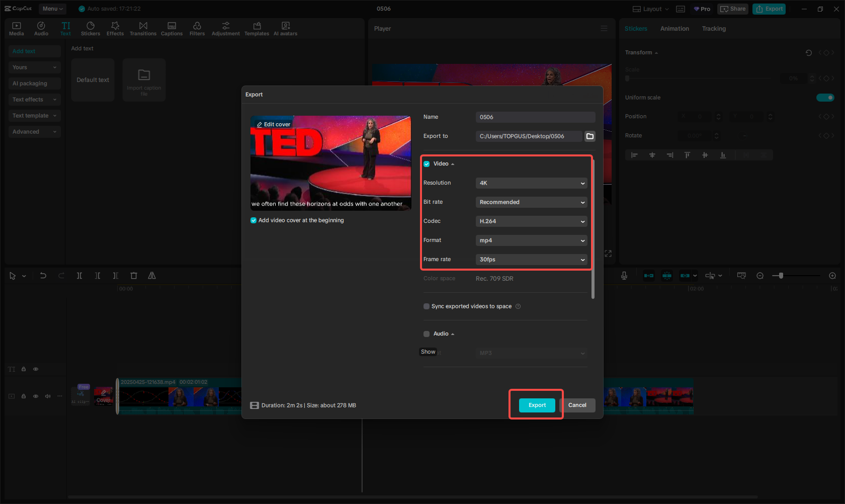Open the Codec dropdown showing H.264
Viewport: 845px width, 504px height.
pos(531,221)
